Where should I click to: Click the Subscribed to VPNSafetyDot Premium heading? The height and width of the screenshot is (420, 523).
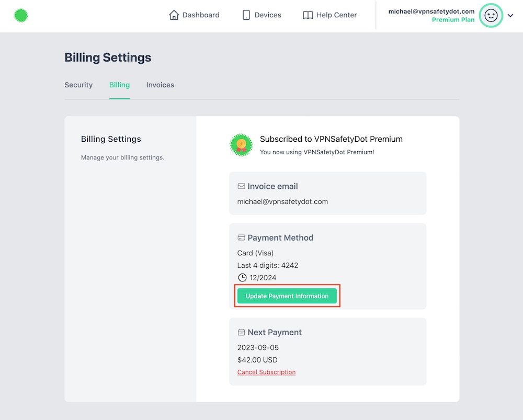pyautogui.click(x=331, y=139)
